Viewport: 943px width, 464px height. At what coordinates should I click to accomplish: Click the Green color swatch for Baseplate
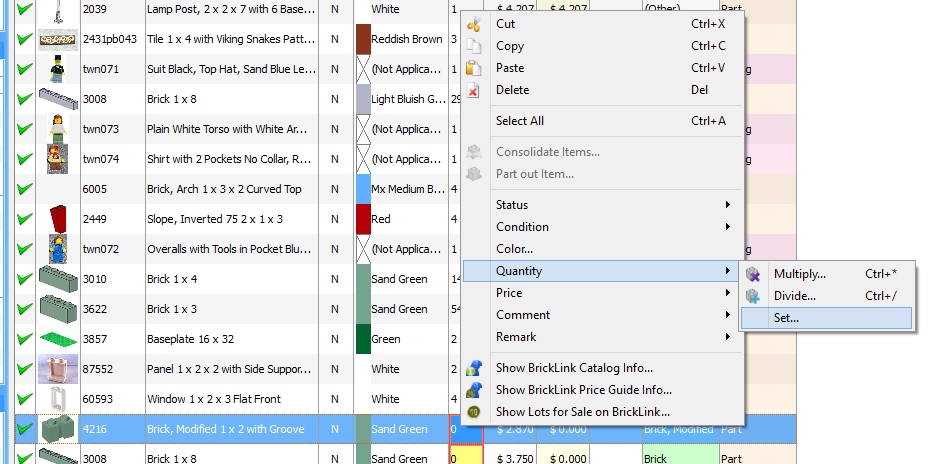coord(363,339)
